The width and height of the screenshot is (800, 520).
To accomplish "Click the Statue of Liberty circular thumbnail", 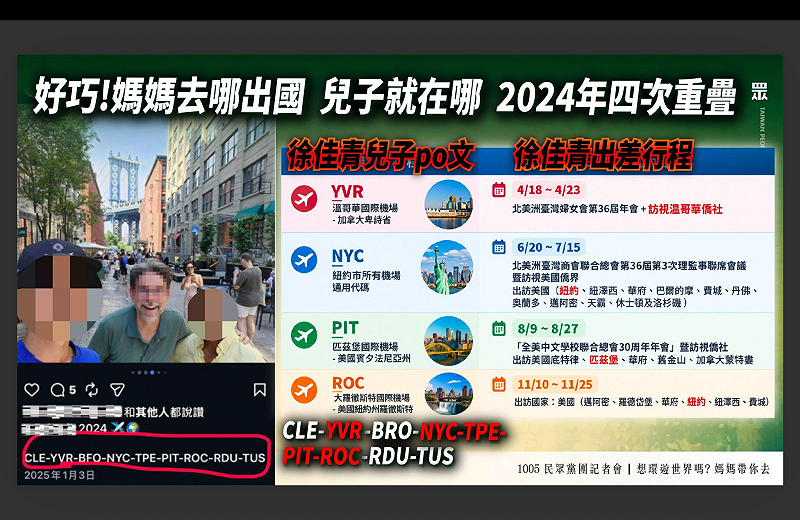I will [x=447, y=267].
